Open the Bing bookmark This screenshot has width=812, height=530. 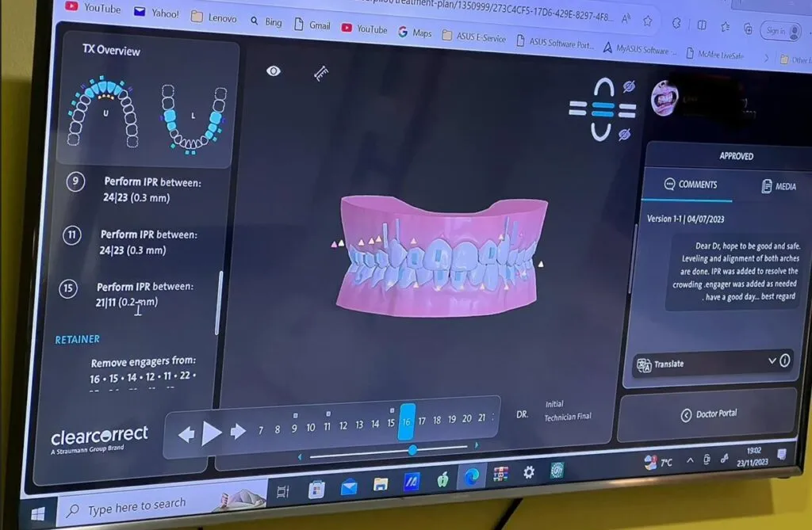pos(266,21)
